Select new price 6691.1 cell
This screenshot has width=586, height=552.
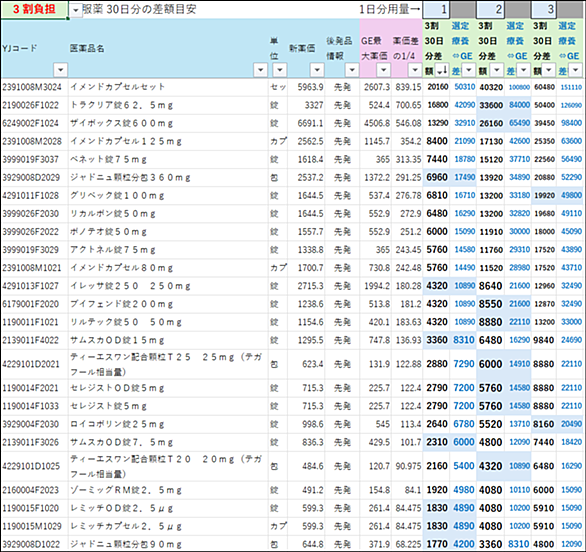tap(306, 123)
